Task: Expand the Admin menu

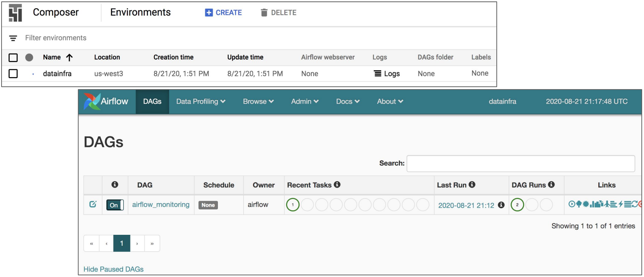Action: coord(305,102)
